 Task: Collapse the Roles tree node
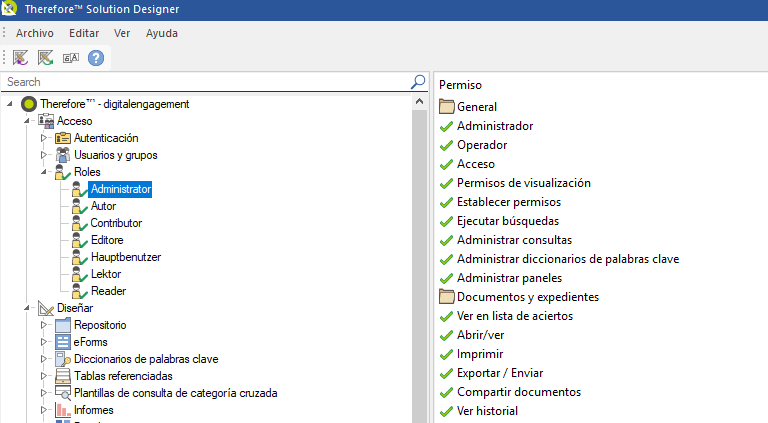click(43, 172)
